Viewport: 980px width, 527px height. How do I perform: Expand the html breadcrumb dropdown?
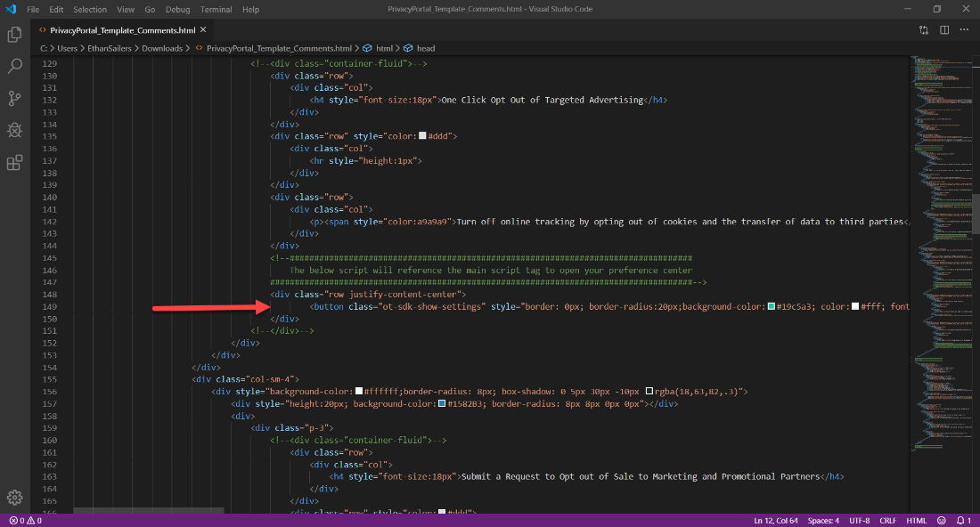pos(385,48)
